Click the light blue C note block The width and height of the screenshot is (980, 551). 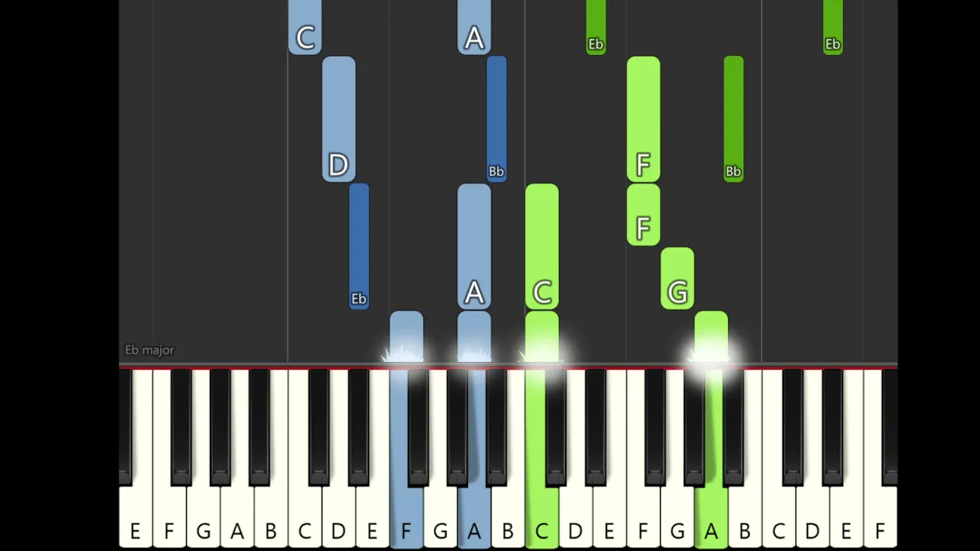tap(305, 28)
